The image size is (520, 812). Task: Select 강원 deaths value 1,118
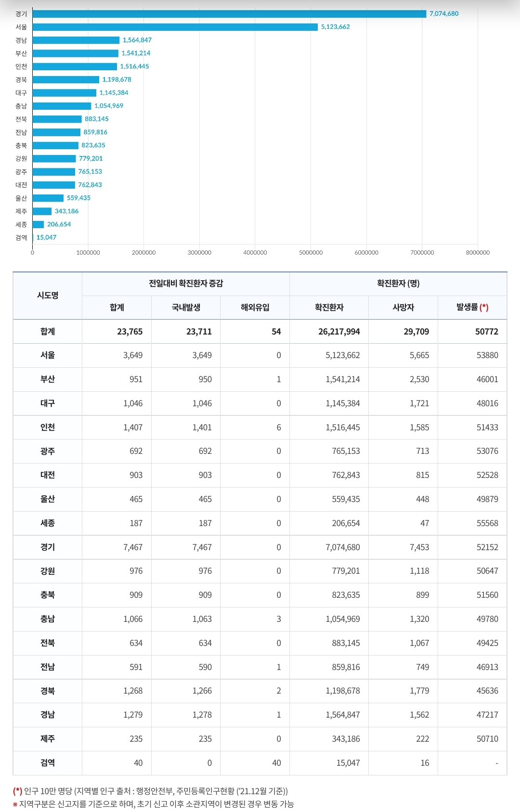point(419,571)
